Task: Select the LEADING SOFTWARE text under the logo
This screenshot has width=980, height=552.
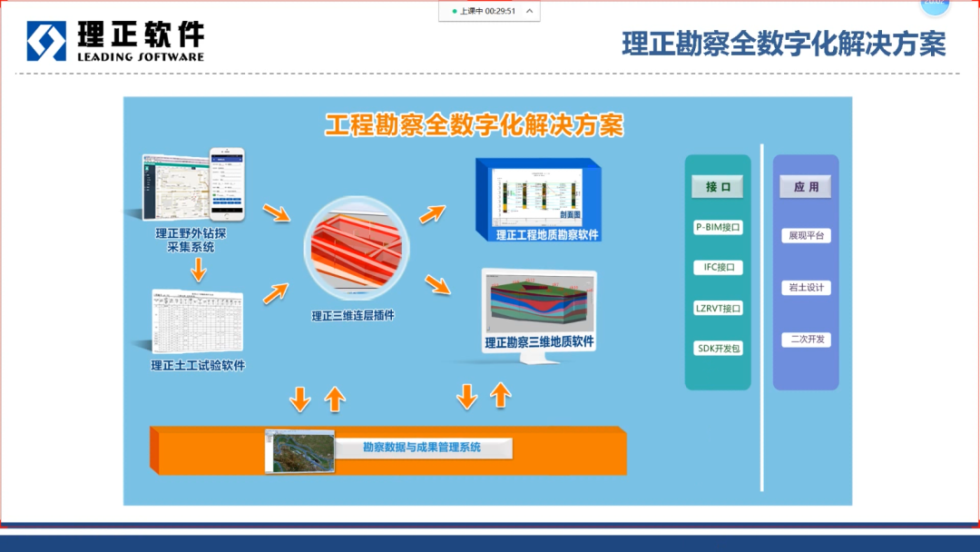Action: coord(141,57)
